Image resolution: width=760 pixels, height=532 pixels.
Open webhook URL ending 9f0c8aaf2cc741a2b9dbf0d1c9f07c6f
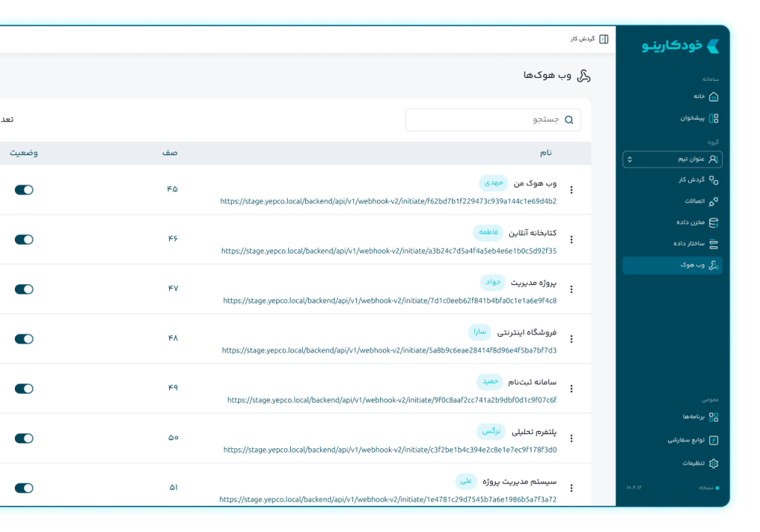coord(392,400)
